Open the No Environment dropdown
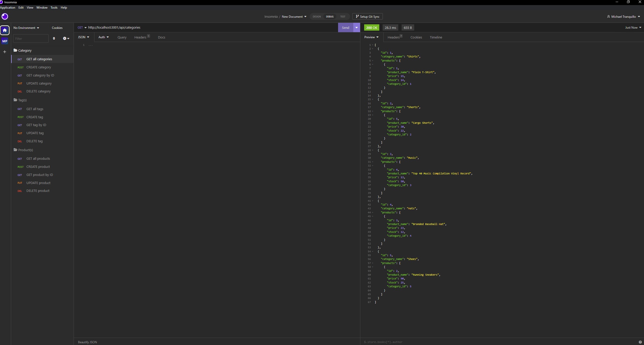 pos(26,28)
